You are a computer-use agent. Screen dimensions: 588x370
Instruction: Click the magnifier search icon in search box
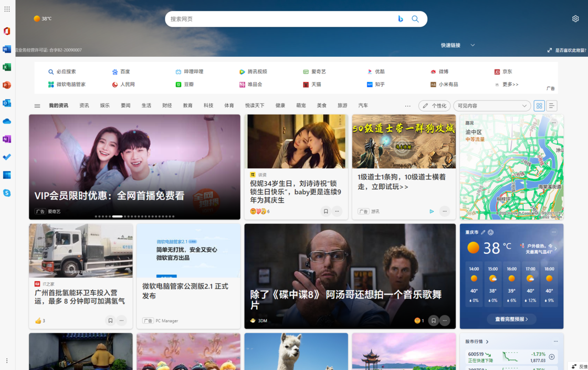coord(415,19)
